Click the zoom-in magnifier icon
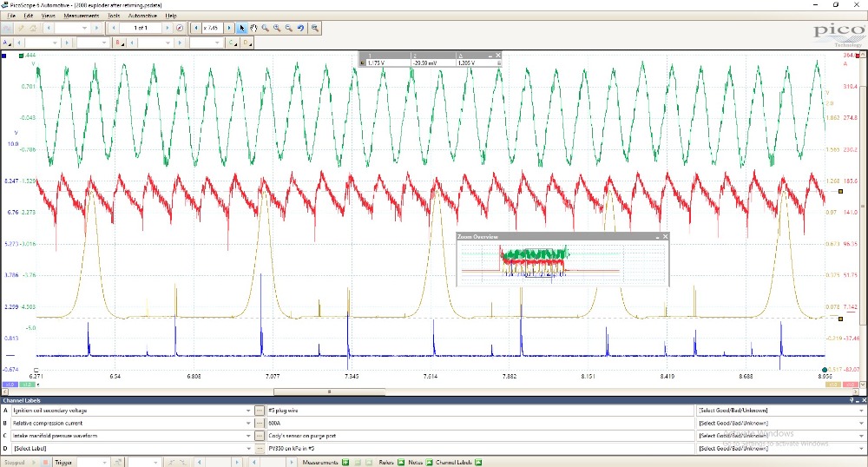The width and height of the screenshot is (868, 467). pos(277,28)
